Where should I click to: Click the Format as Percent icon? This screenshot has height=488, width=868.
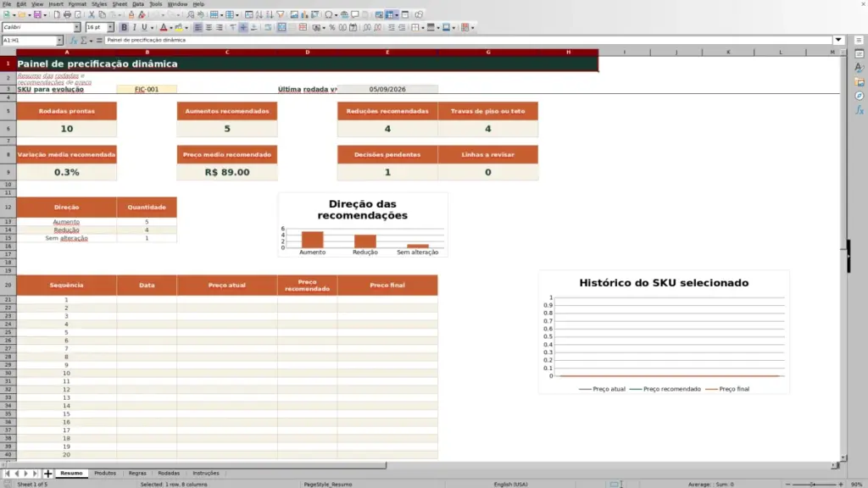tap(332, 27)
